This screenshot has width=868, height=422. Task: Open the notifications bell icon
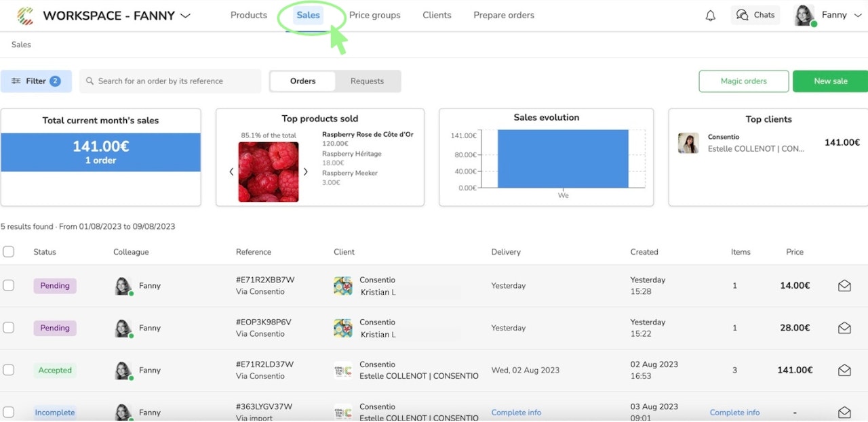coord(711,16)
